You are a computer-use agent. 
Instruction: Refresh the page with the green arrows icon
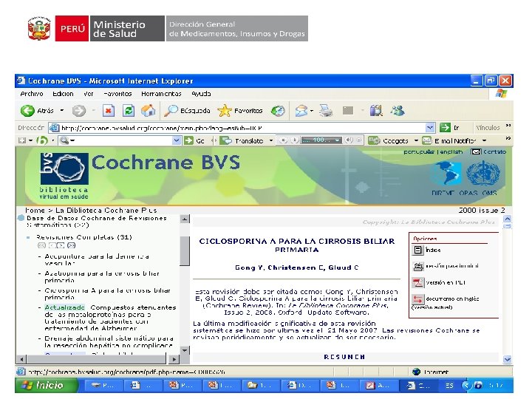tap(129, 111)
